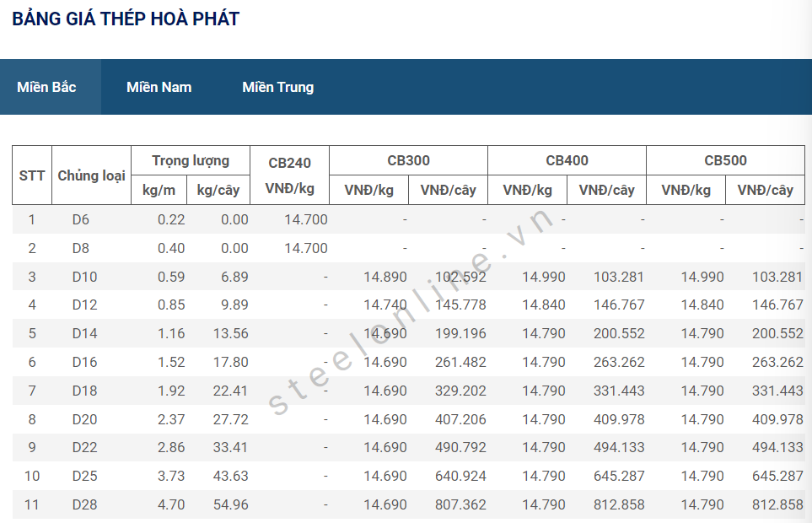
Task: Click the weight value "0.22" for D6
Action: tap(171, 219)
